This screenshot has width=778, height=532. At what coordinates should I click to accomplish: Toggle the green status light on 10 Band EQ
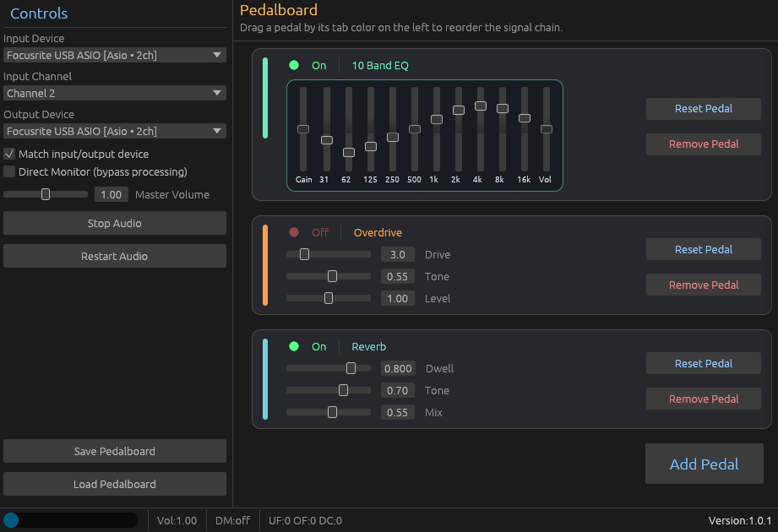pos(295,64)
